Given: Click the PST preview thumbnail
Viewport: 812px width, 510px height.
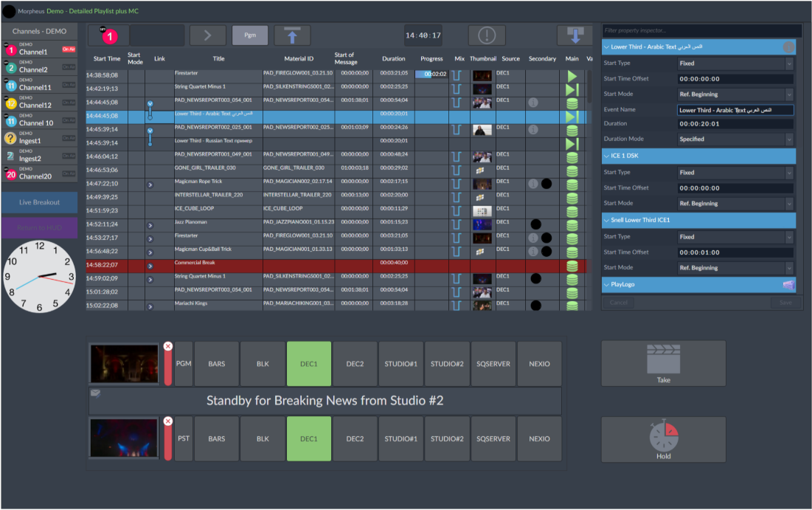Looking at the screenshot, I should click(124, 438).
